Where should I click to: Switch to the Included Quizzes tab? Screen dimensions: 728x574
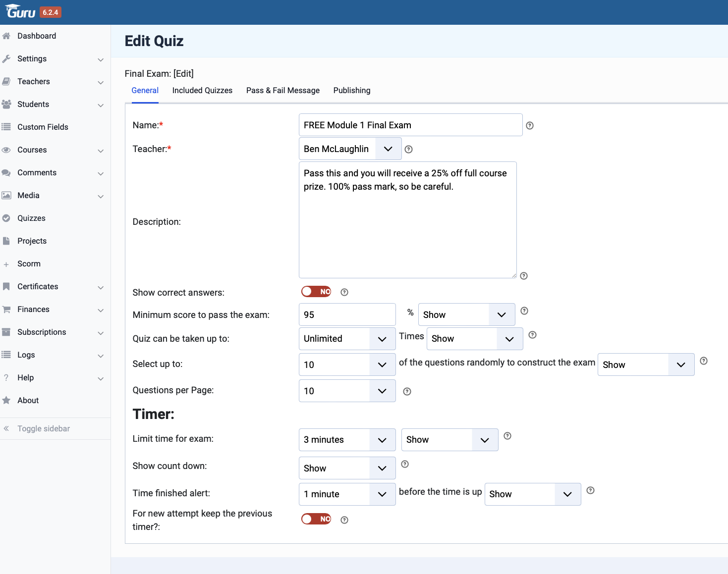pos(202,91)
